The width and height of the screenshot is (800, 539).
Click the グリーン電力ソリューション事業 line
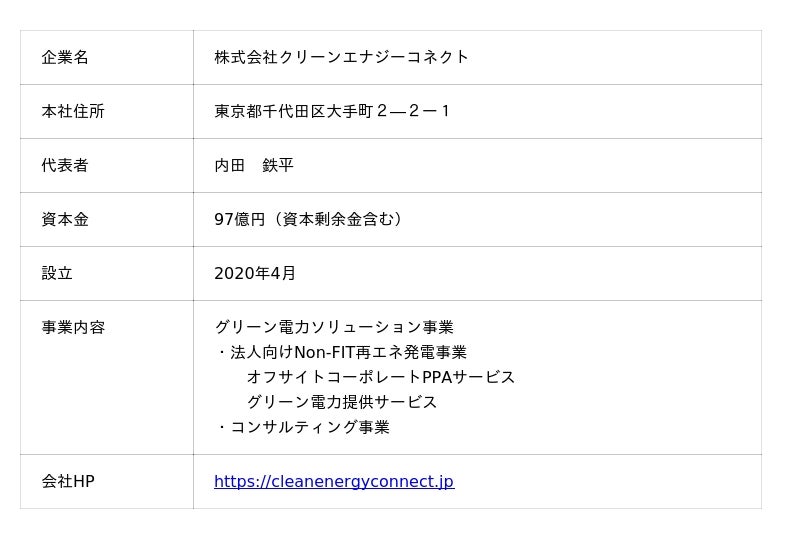pyautogui.click(x=334, y=328)
